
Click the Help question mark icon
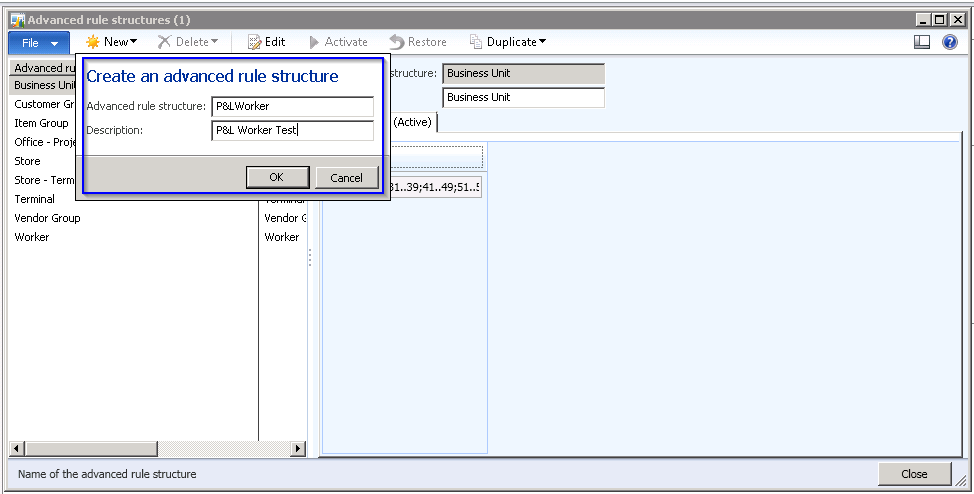[x=949, y=42]
